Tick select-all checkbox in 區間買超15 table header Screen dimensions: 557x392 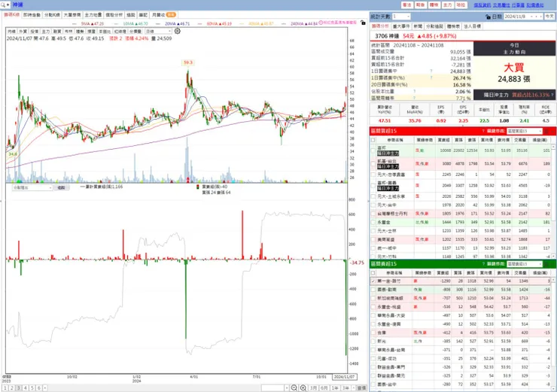tap(373, 140)
